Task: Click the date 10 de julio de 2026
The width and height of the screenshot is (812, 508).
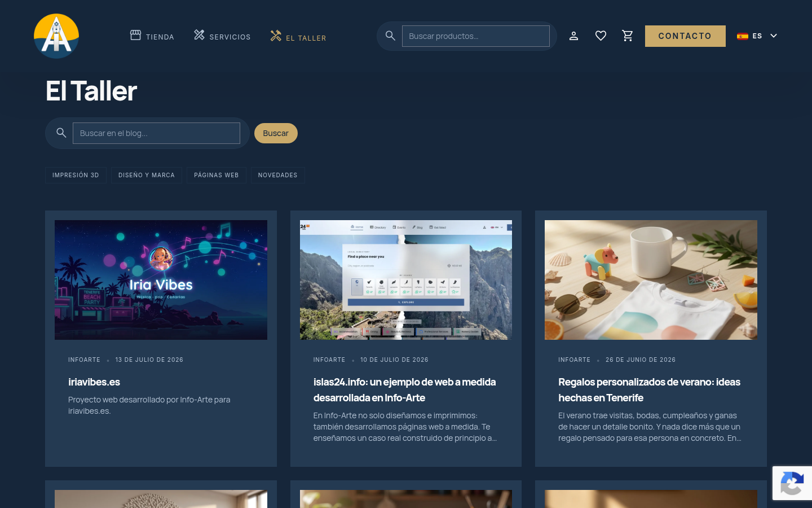Action: (394, 360)
